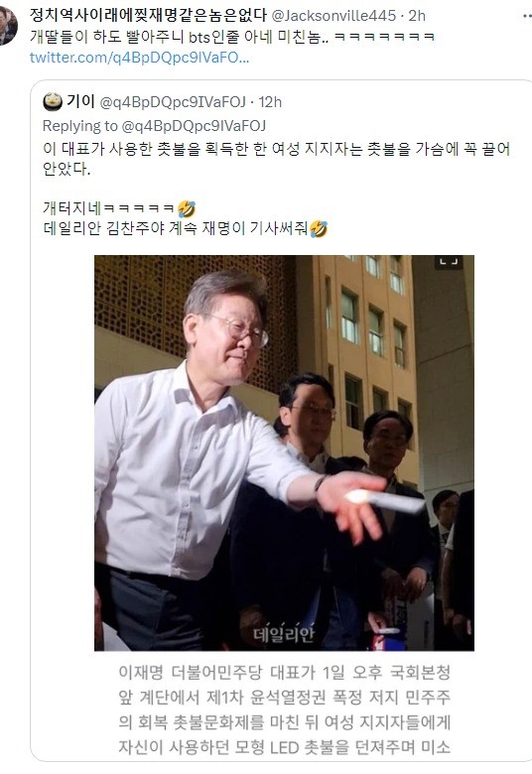Click the 기이 display name
Viewport: 532px width, 774px height.
click(80, 101)
